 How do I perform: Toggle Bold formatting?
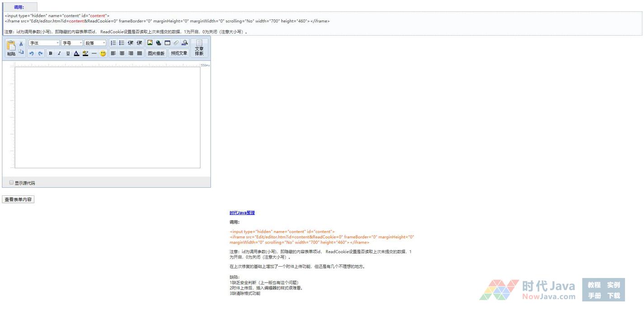[51, 53]
